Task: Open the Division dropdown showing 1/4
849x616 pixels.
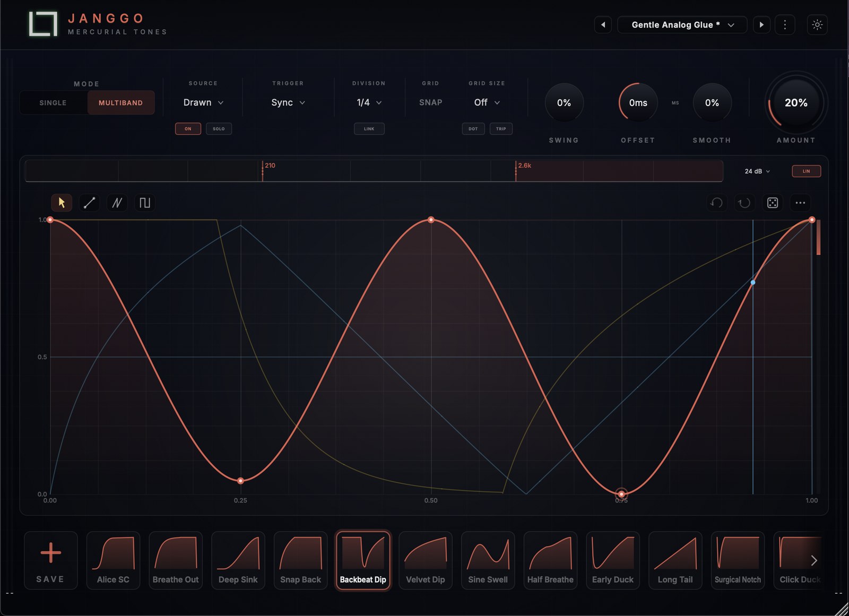Action: point(369,102)
